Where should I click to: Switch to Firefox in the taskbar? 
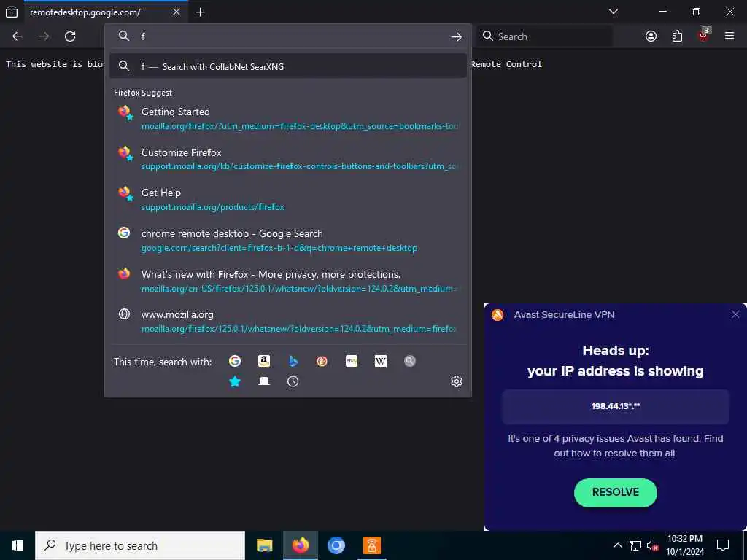click(x=300, y=545)
